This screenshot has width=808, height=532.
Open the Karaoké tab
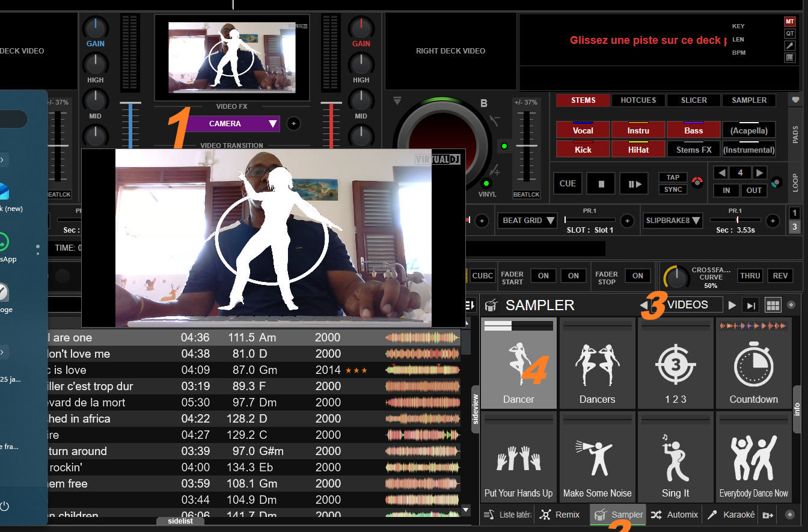(x=731, y=515)
